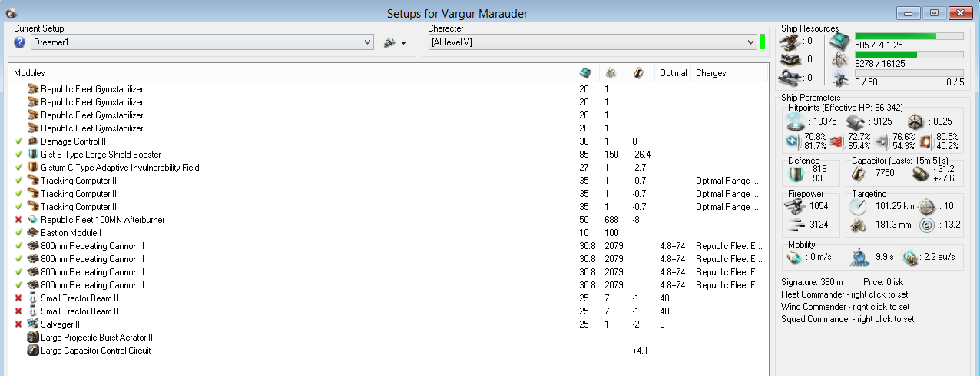The width and height of the screenshot is (980, 376).
Task: Sort modules by powergrid column icon
Action: (611, 73)
